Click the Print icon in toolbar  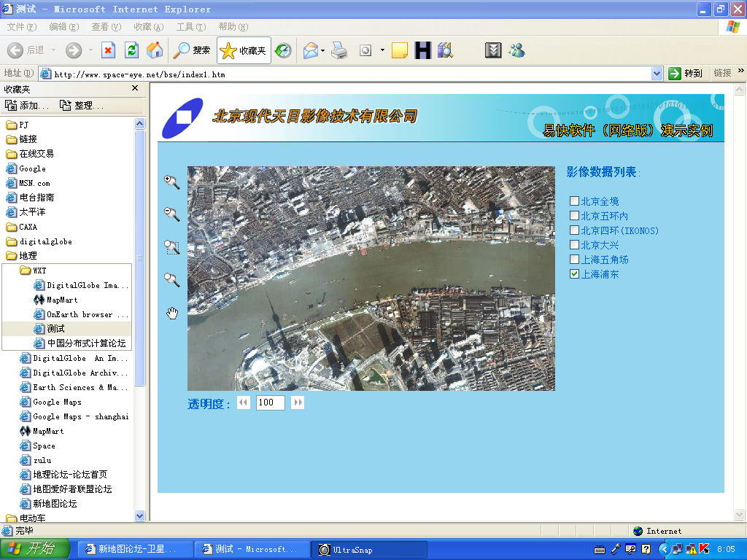coord(339,50)
